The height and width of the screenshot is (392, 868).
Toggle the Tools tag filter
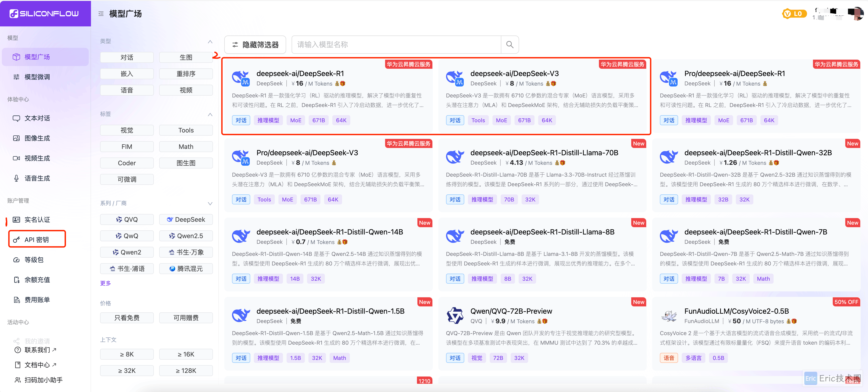pos(186,130)
